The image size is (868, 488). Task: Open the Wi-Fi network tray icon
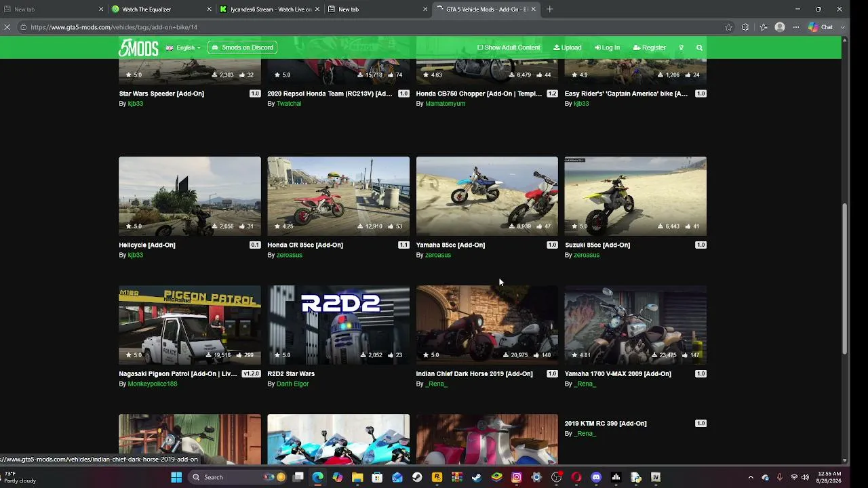click(x=793, y=477)
